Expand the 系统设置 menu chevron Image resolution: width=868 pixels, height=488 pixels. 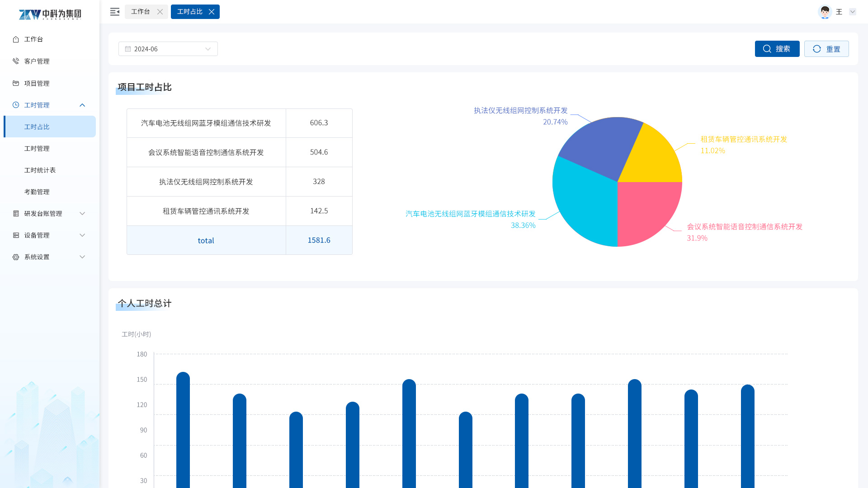tap(82, 257)
